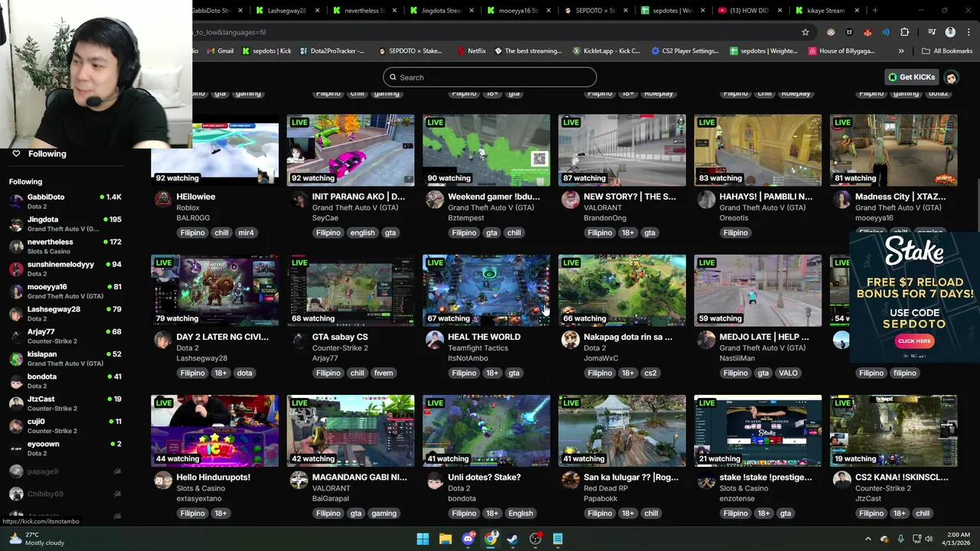Screen dimensions: 980x551
Task: Open sunshinemelodyyy avatar in sidebar
Action: tap(16, 269)
